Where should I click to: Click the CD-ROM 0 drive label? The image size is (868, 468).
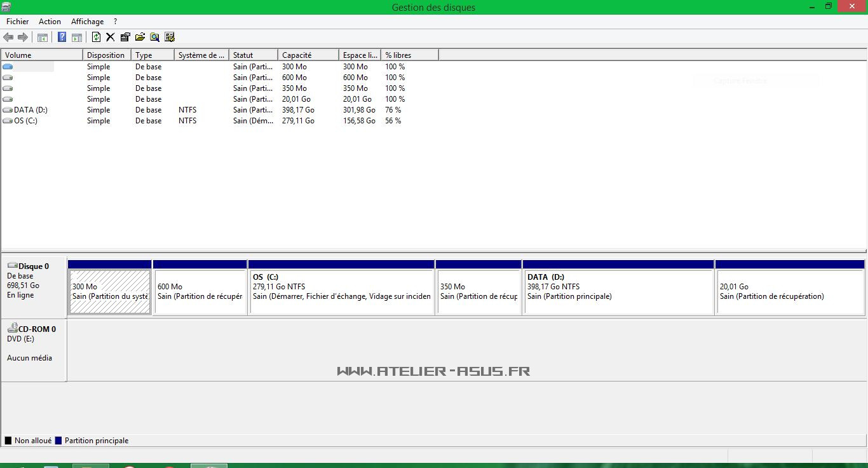pyautogui.click(x=37, y=329)
